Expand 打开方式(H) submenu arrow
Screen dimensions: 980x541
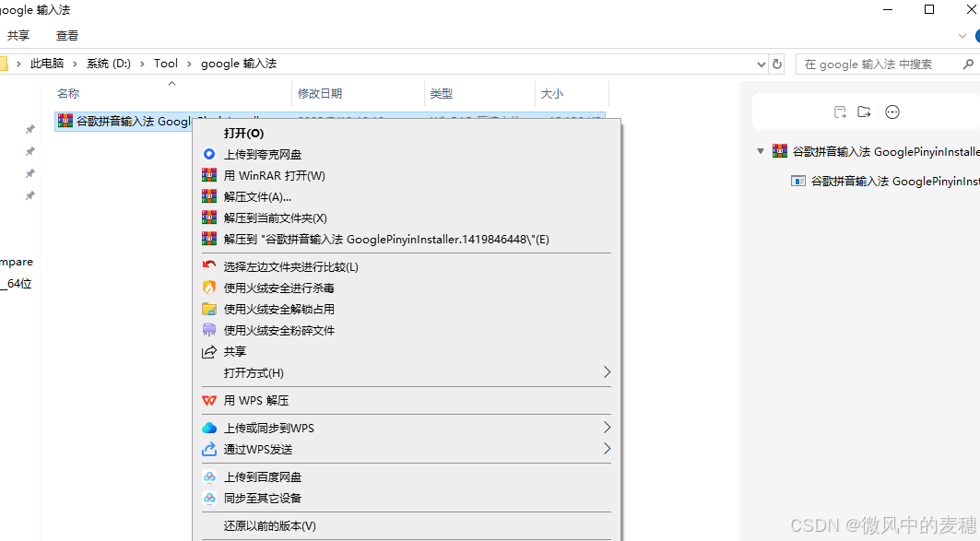tap(607, 372)
